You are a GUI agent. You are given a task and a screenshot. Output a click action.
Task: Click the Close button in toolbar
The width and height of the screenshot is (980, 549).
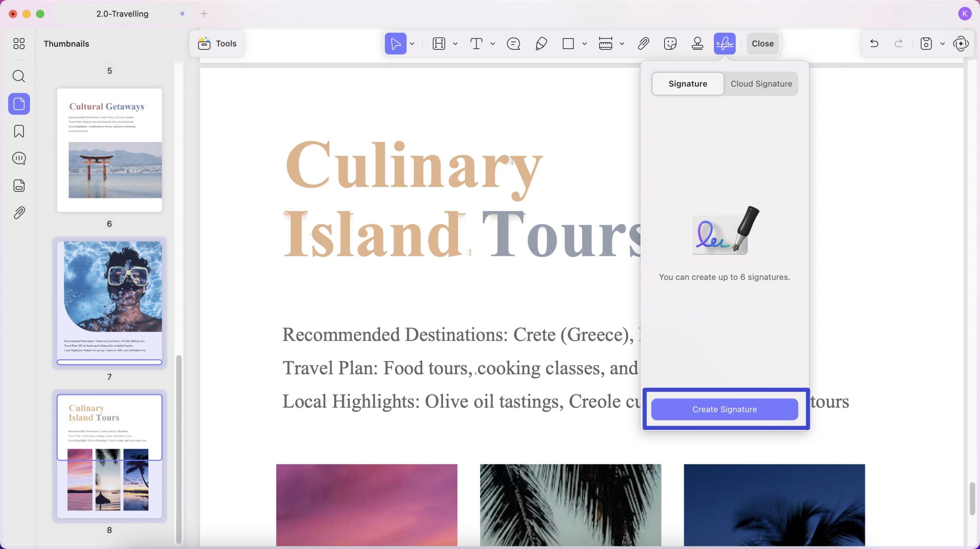coord(763,44)
